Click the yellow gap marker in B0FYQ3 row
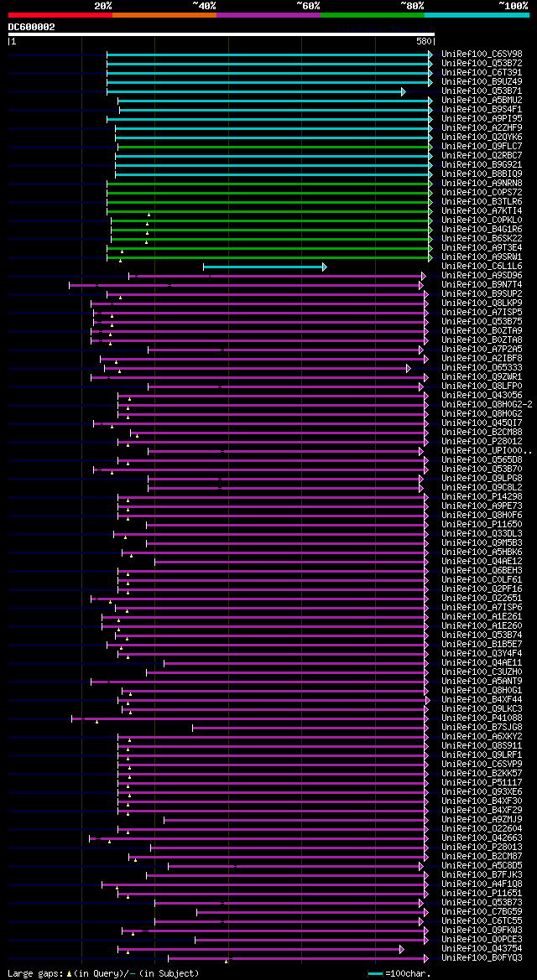 (x=226, y=961)
